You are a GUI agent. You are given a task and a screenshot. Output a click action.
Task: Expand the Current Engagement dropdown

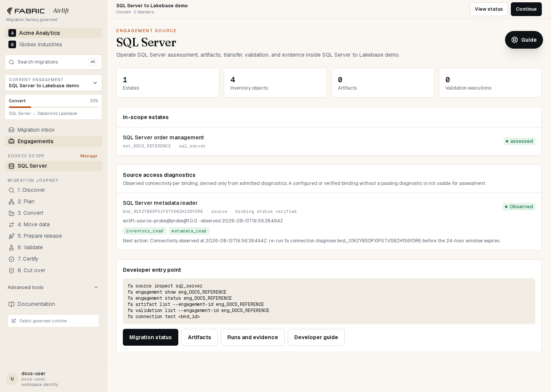53,83
